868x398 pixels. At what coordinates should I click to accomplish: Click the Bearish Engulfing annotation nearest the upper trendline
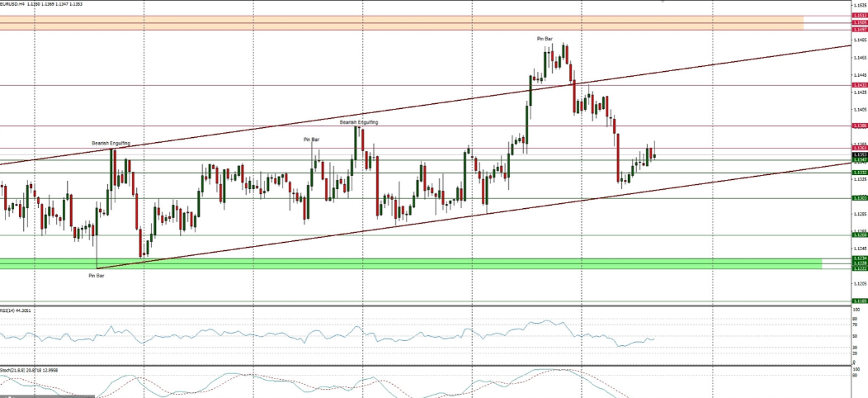359,122
